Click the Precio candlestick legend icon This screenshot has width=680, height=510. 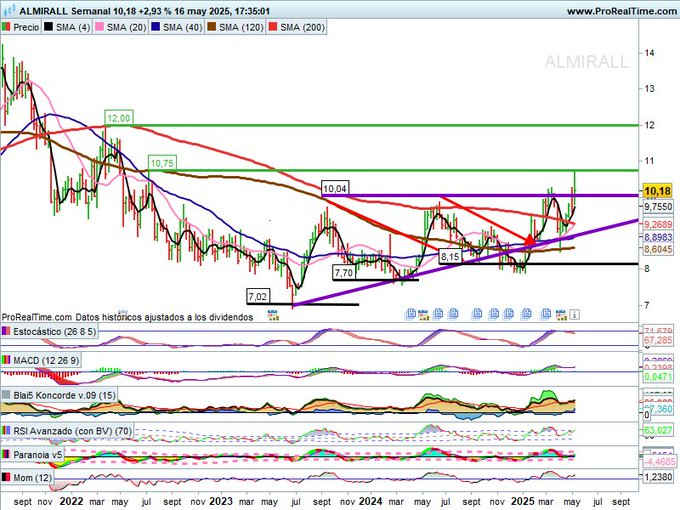6,27
